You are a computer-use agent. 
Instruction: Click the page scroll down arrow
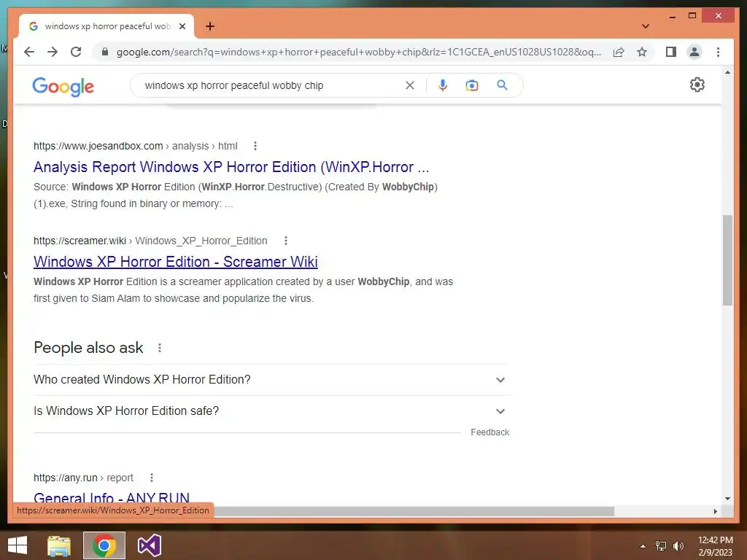click(727, 499)
